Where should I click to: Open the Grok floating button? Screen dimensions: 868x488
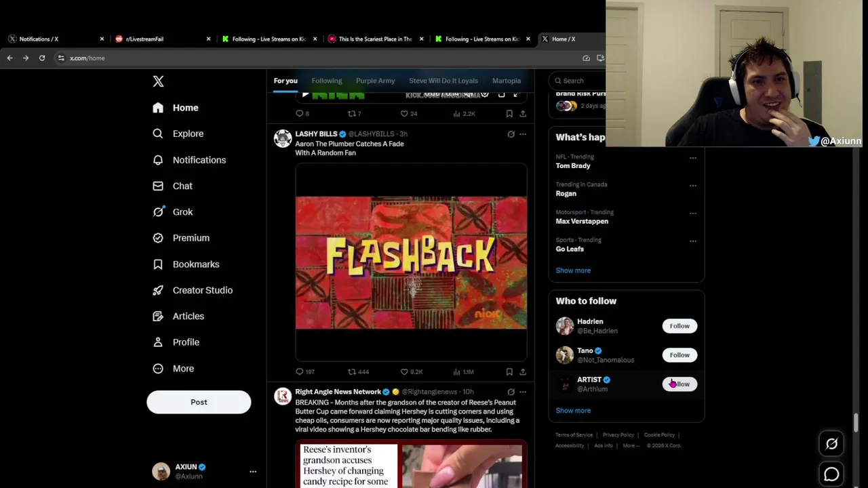pos(831,444)
